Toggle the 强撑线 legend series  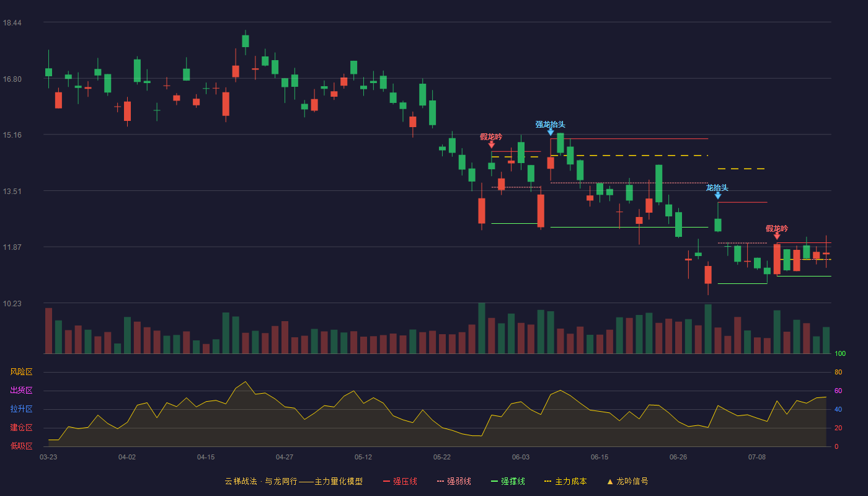pyautogui.click(x=508, y=481)
